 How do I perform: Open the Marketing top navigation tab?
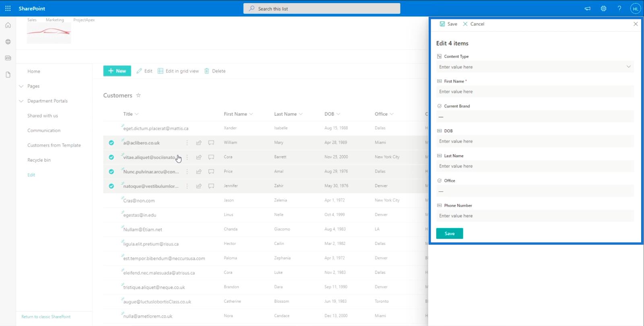coord(55,20)
